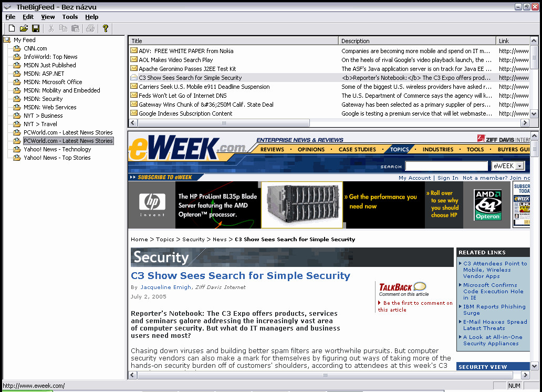This screenshot has width=542, height=392.
Task: Click envelope icon of AOL Makes Video Search row
Action: pyautogui.click(x=134, y=59)
